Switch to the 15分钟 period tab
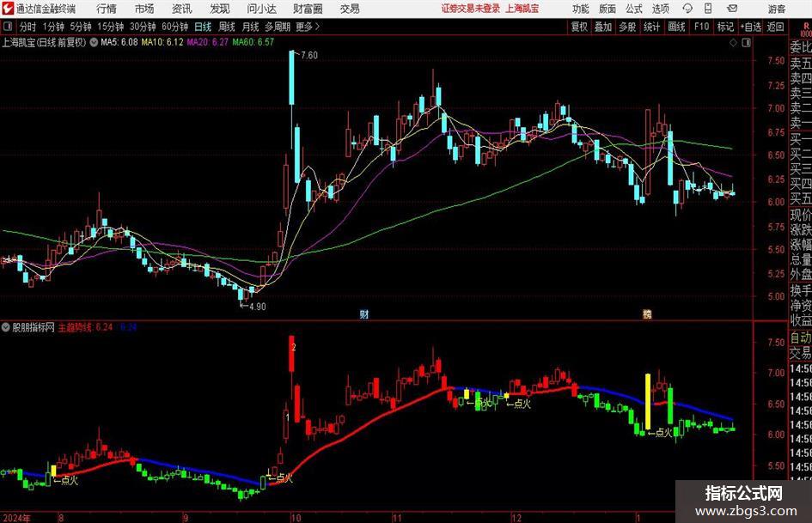812x523 pixels. click(x=111, y=27)
